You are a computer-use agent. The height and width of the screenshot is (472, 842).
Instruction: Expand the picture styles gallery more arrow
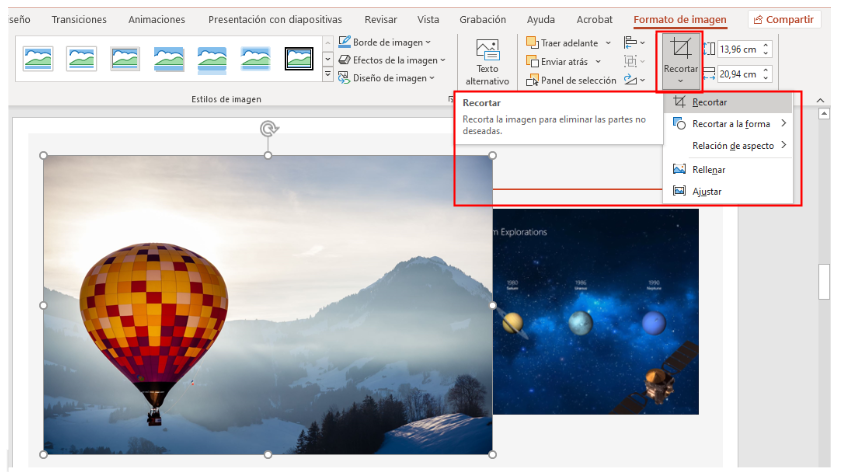(x=328, y=75)
